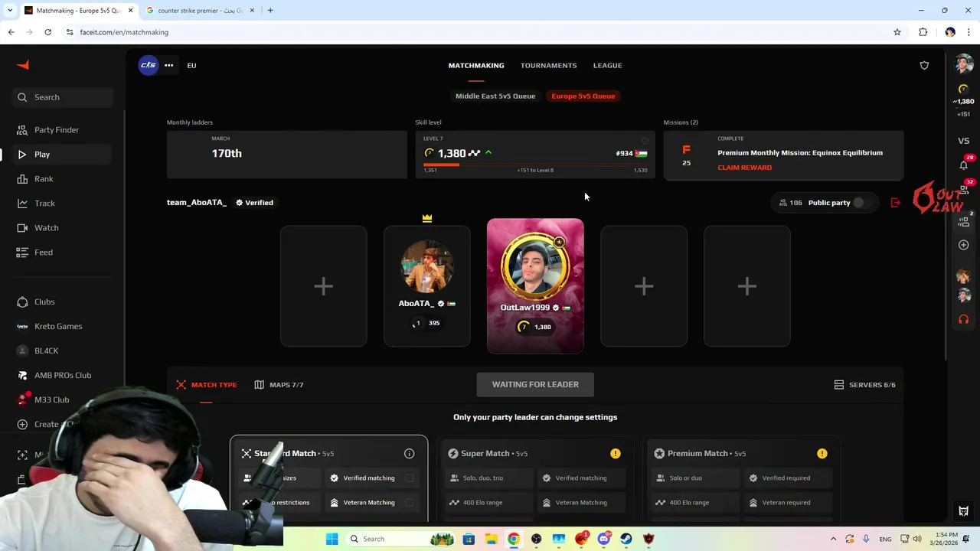This screenshot has height=551, width=980.
Task: Open Party Finder in the sidebar
Action: (63, 130)
